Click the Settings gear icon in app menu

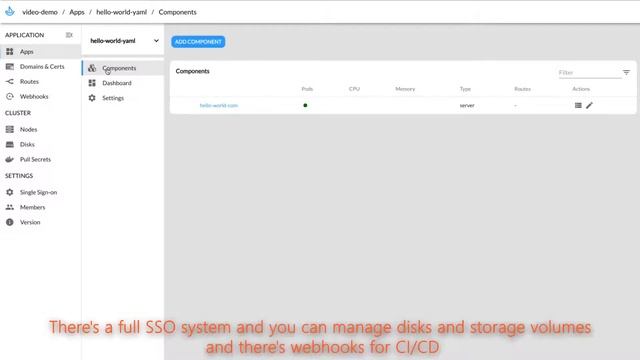(92, 98)
